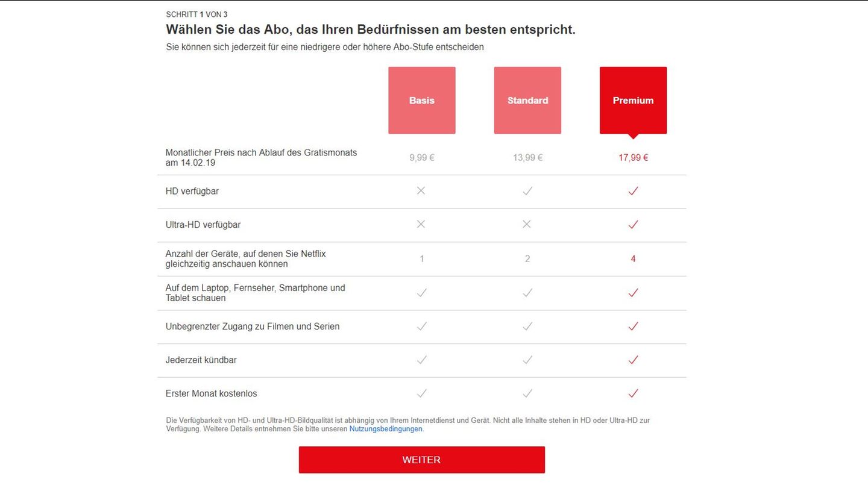Click the Basis HD unavailable cross icon
868x488 pixels.
coord(421,191)
